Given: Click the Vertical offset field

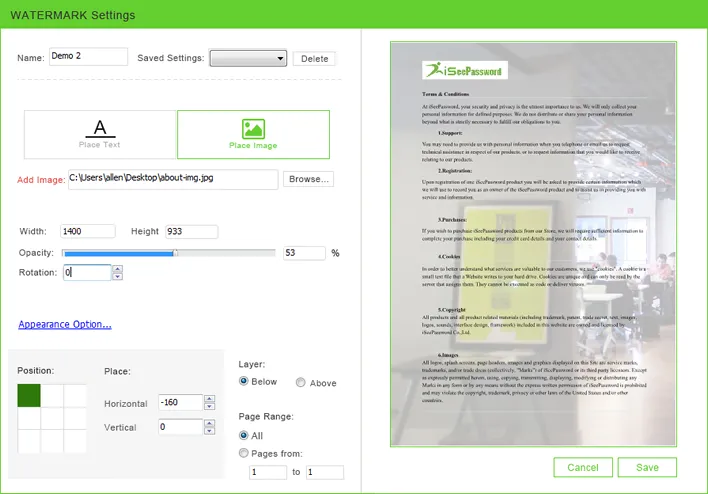Looking at the screenshot, I should 181,427.
